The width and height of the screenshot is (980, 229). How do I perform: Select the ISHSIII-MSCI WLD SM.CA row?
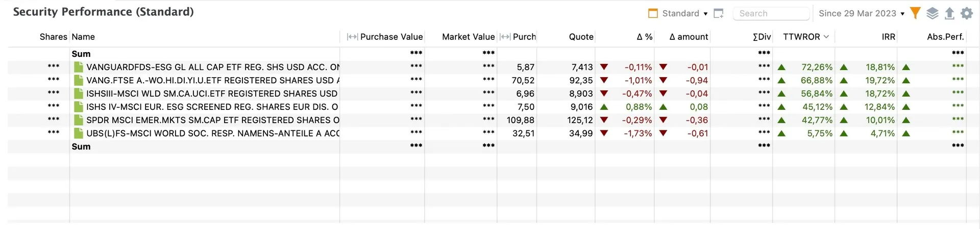[494, 94]
